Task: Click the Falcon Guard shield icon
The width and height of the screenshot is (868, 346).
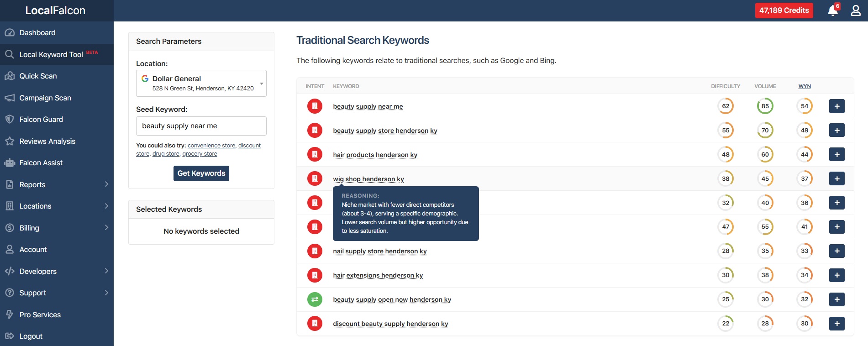Action: [x=10, y=120]
